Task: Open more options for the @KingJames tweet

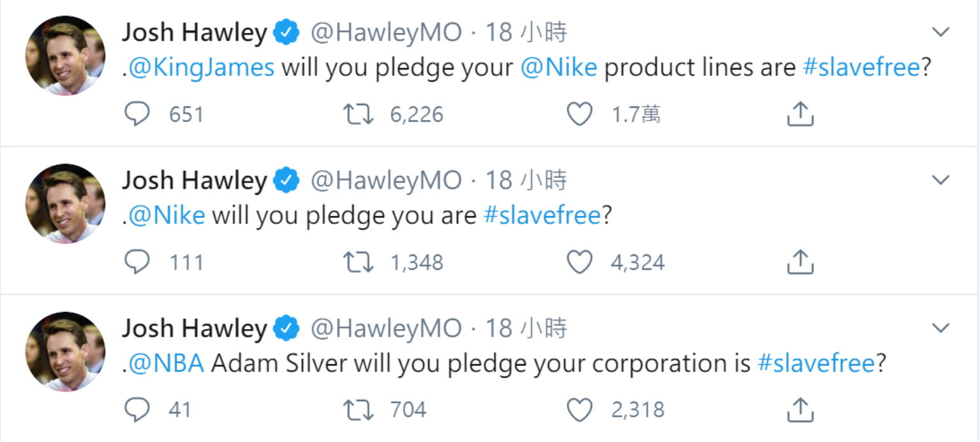Action: coord(941,32)
